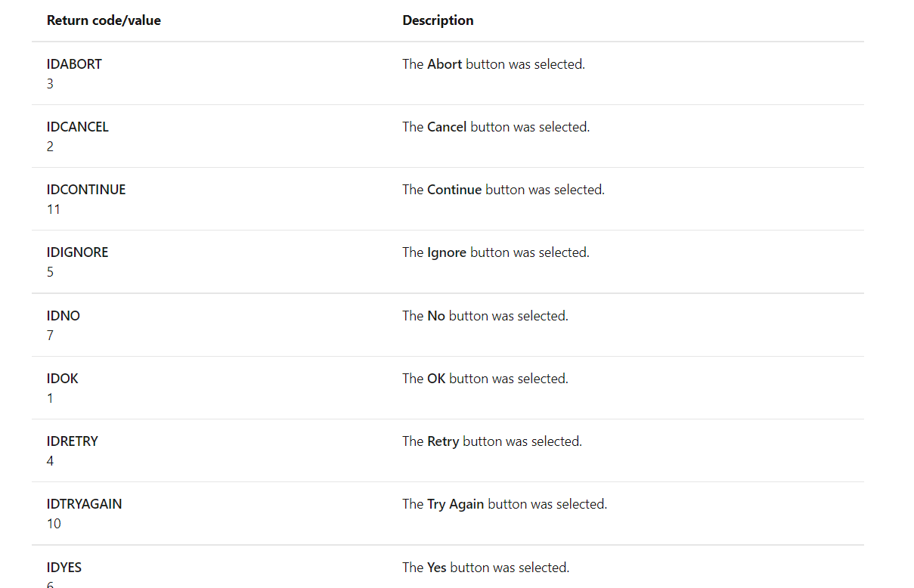This screenshot has height=588, width=914.
Task: Select the IDRETRY code name
Action: [73, 441]
